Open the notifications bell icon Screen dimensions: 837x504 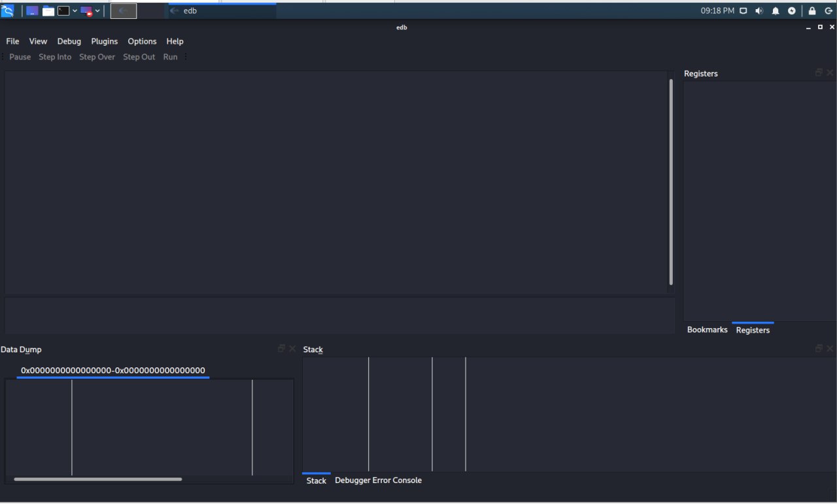pyautogui.click(x=776, y=11)
